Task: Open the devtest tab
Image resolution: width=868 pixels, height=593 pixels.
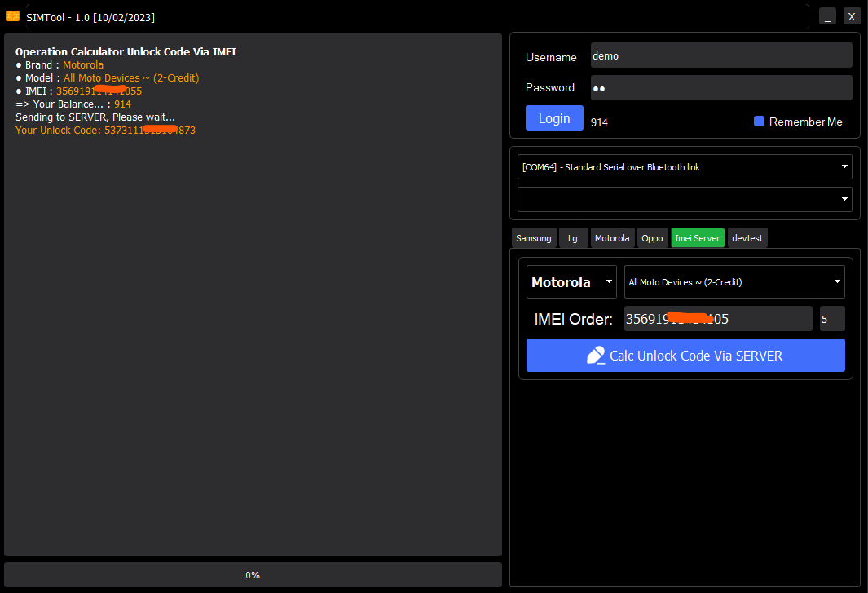Action: point(747,238)
